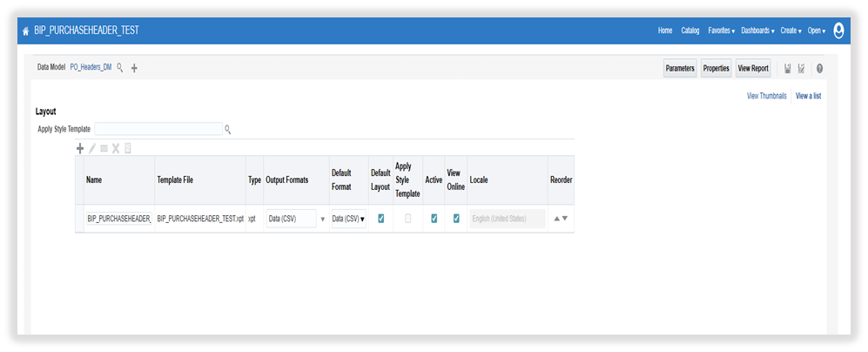Toggle the Active checkbox
Viewport: 868px width, 352px height.
(x=434, y=219)
